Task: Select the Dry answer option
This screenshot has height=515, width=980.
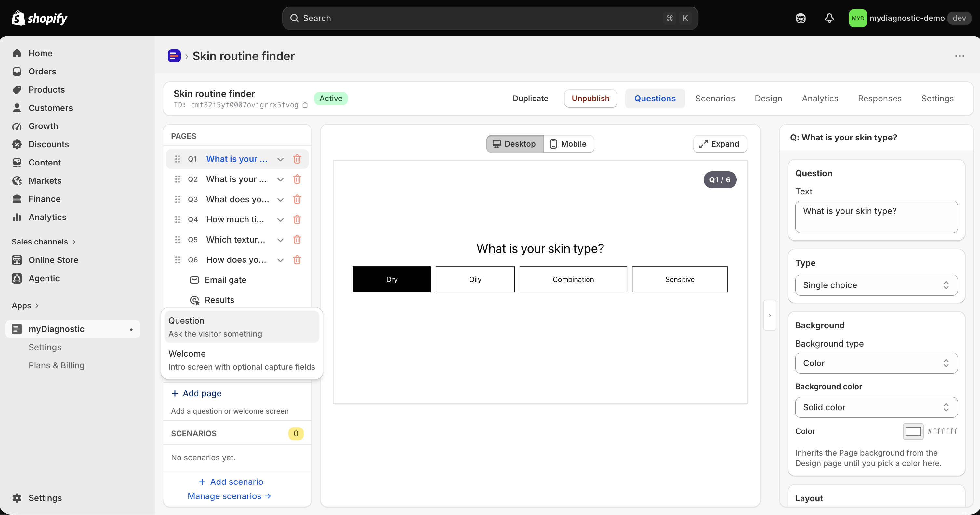Action: pyautogui.click(x=392, y=279)
